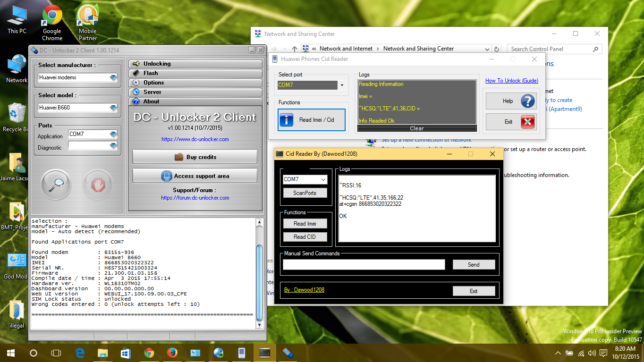The width and height of the screenshot is (644, 362).
Task: Click the Read Imei / Cid button
Action: tap(312, 120)
